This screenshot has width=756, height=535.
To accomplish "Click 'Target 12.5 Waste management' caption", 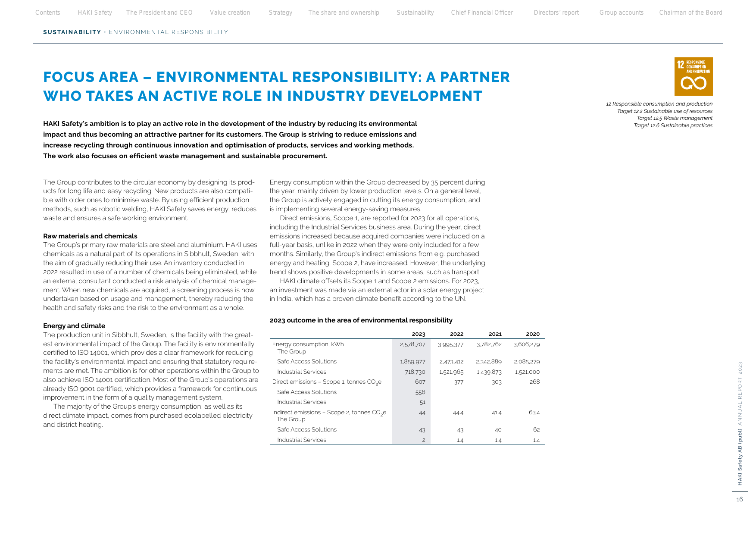I will tap(675, 118).
